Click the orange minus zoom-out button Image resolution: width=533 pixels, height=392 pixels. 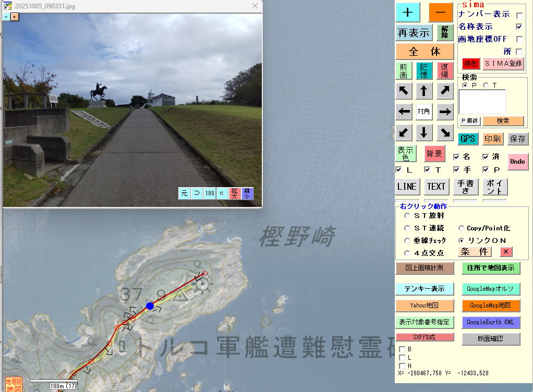coord(441,13)
